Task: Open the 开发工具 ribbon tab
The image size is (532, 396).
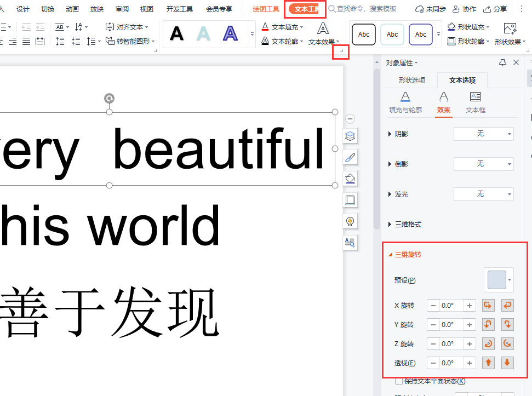Action: pos(180,9)
